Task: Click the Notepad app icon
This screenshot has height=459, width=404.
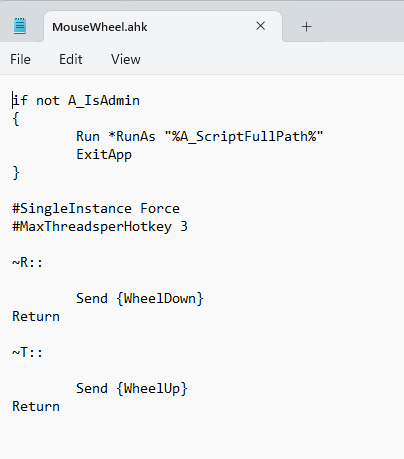Action: tap(20, 26)
